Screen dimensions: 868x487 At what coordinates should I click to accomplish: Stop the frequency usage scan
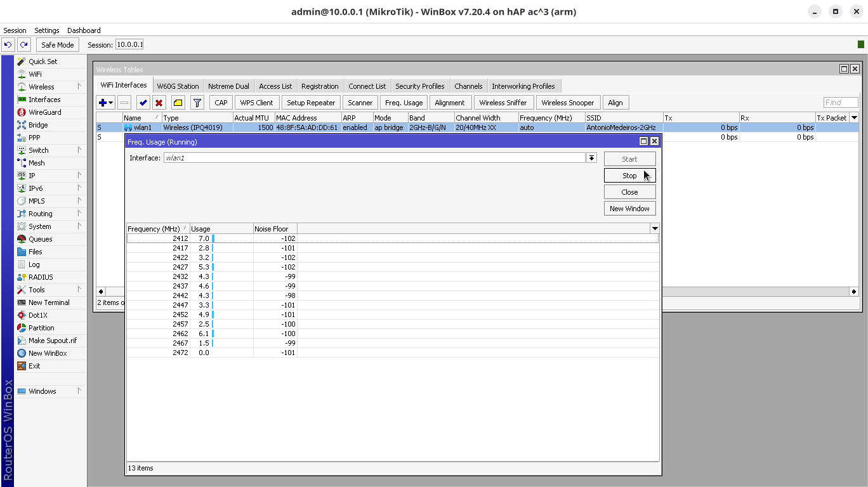click(x=629, y=176)
